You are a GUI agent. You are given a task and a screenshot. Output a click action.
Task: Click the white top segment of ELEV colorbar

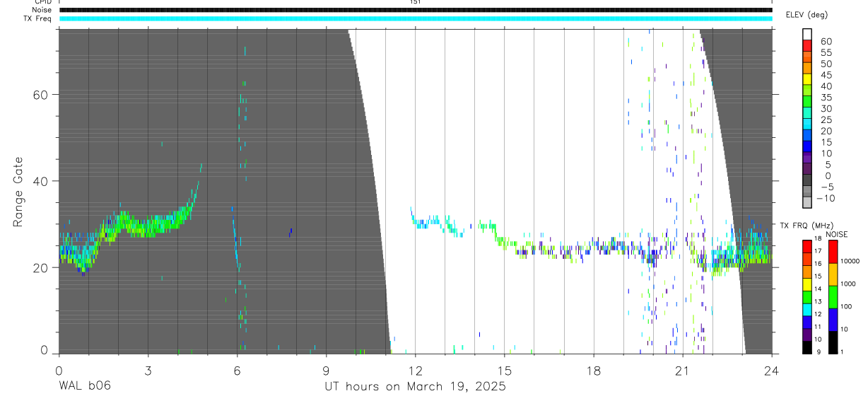tap(807, 34)
